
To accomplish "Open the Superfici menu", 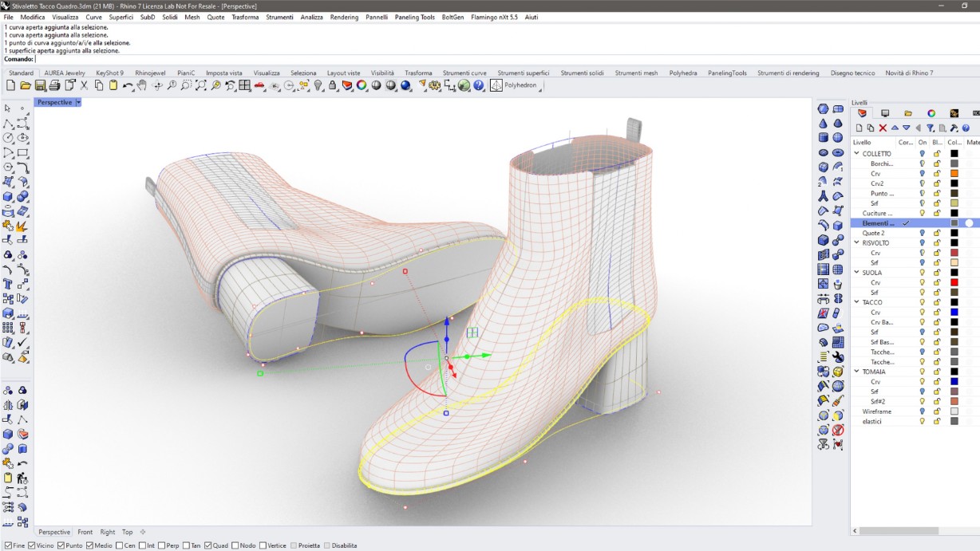I will [121, 17].
